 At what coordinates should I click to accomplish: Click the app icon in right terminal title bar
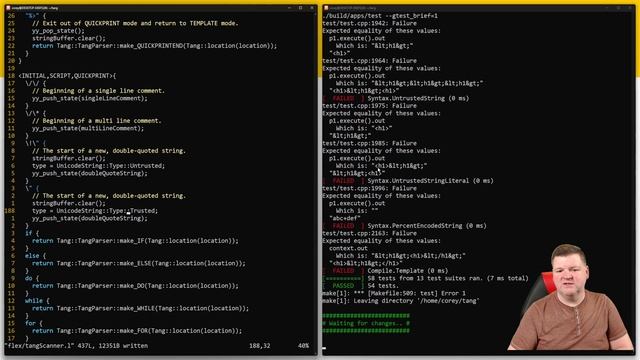(x=326, y=8)
